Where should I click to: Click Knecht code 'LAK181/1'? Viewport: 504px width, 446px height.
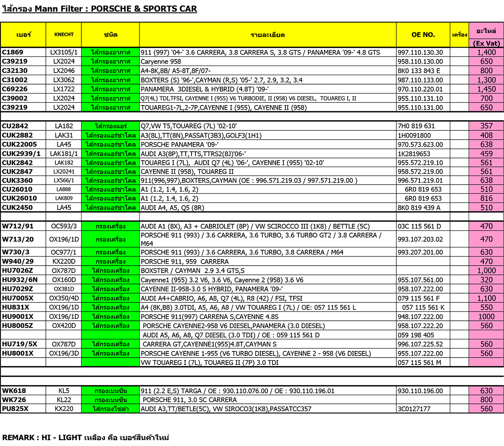pos(64,154)
